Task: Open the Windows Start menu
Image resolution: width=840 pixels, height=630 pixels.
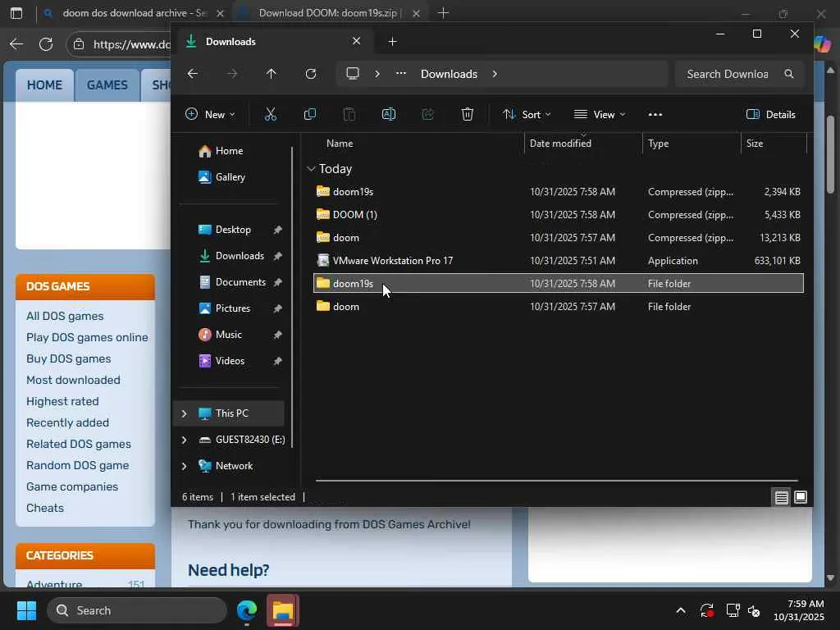Action: pyautogui.click(x=26, y=610)
